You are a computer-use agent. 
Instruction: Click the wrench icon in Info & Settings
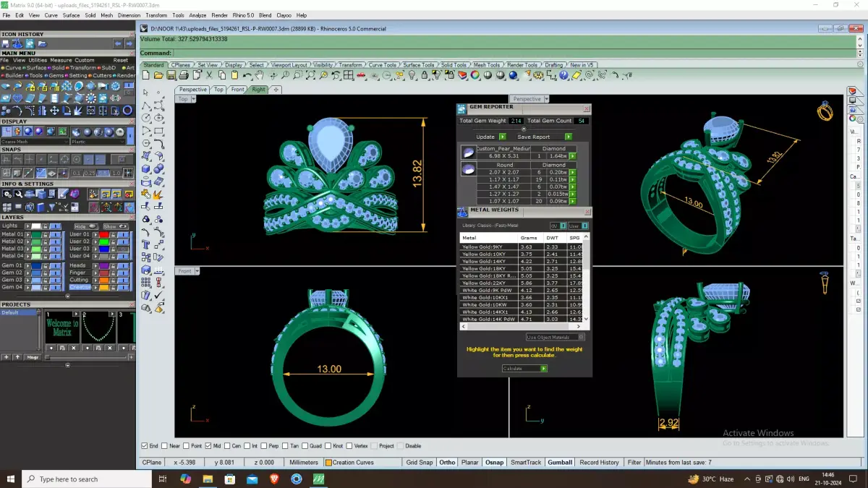click(18, 193)
